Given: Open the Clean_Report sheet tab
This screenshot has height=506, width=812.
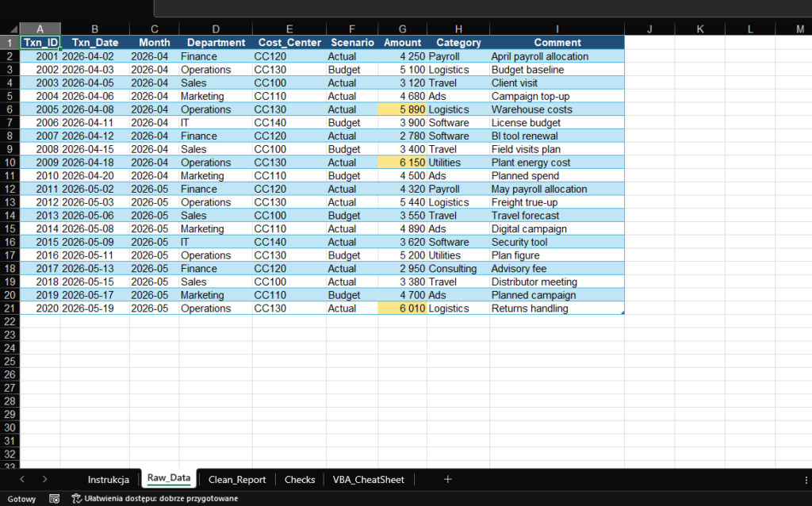Looking at the screenshot, I should [x=236, y=479].
